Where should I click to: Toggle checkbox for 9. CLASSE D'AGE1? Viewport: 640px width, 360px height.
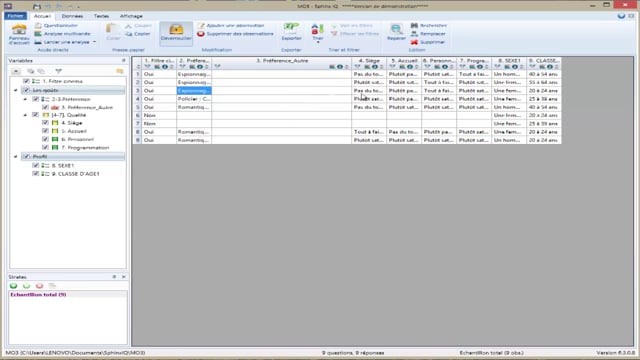(36, 174)
